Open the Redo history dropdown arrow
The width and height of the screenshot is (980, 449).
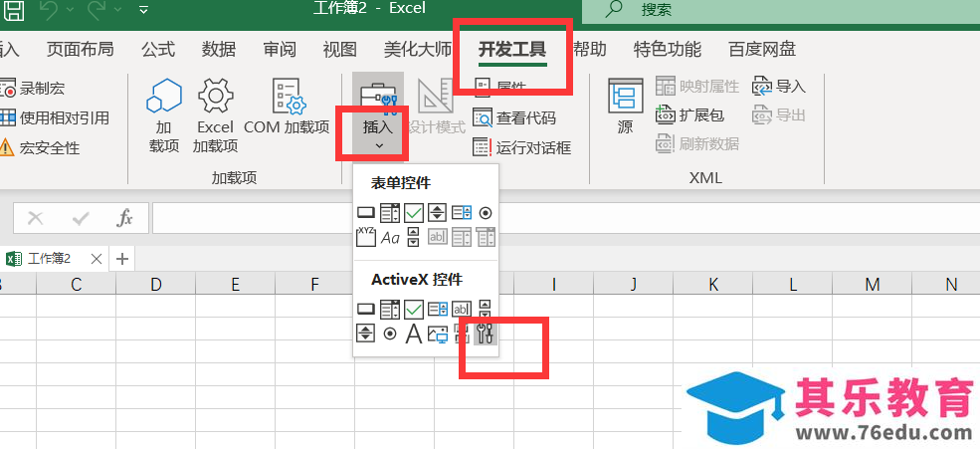(119, 10)
